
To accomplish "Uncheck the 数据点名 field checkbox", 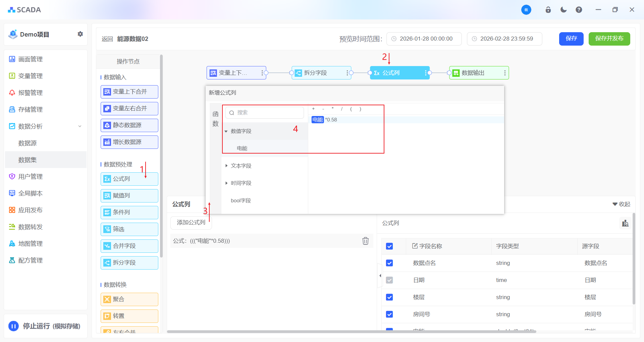I will point(389,263).
